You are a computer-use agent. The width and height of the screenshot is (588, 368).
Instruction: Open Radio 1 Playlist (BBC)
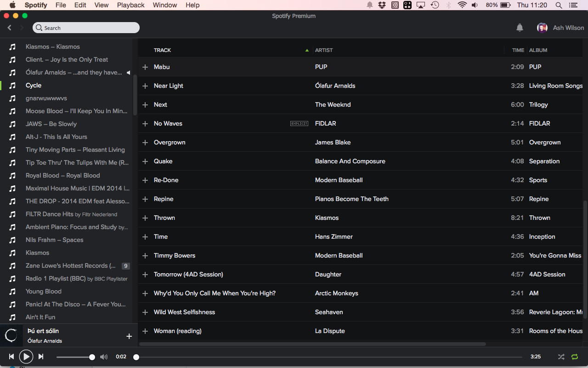click(x=77, y=279)
